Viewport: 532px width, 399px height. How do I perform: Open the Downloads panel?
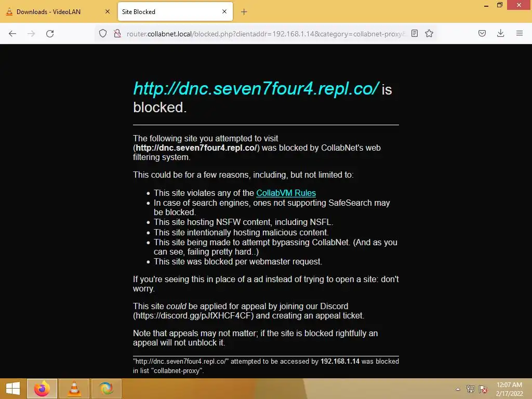click(x=500, y=33)
